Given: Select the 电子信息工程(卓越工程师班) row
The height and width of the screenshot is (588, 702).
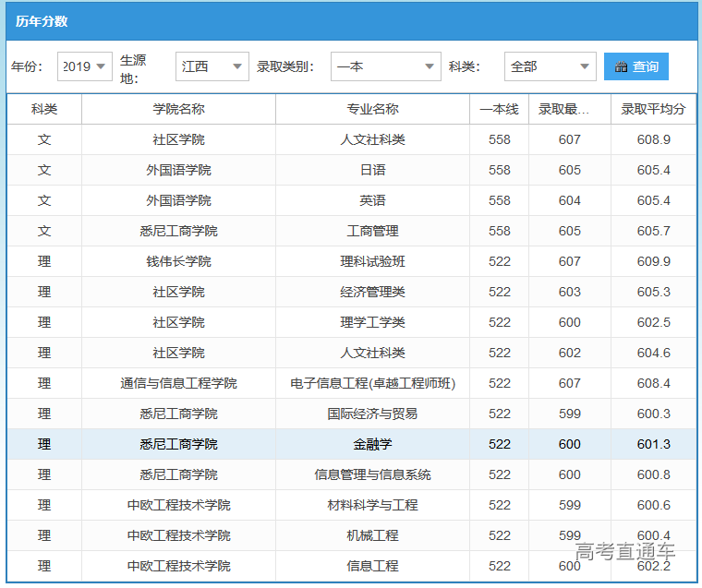Looking at the screenshot, I should tap(372, 383).
